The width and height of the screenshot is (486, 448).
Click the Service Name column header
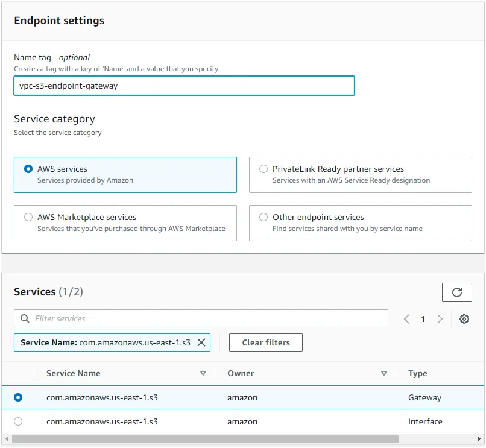pyautogui.click(x=73, y=373)
